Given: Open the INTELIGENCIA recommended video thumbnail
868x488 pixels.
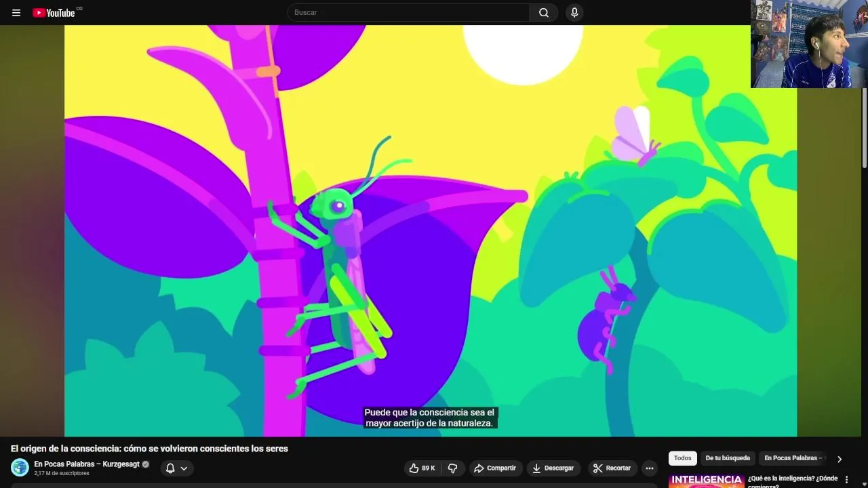Looking at the screenshot, I should 706,481.
